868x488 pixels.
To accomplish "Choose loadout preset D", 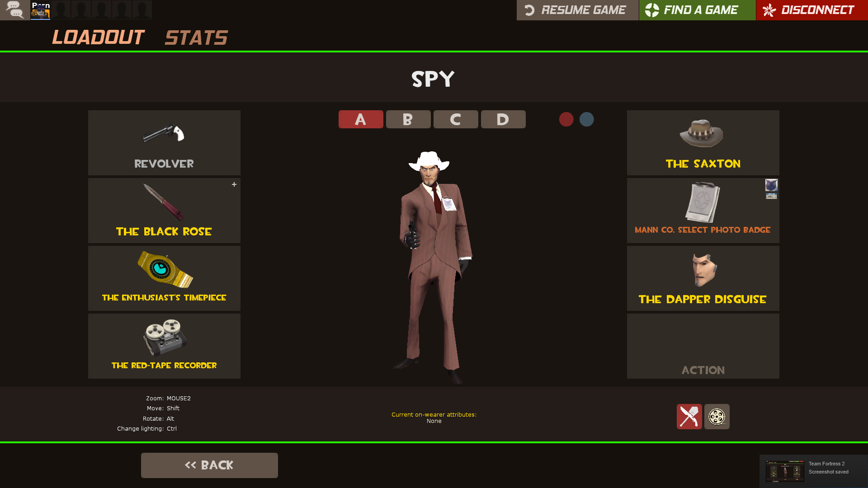I will click(x=503, y=119).
